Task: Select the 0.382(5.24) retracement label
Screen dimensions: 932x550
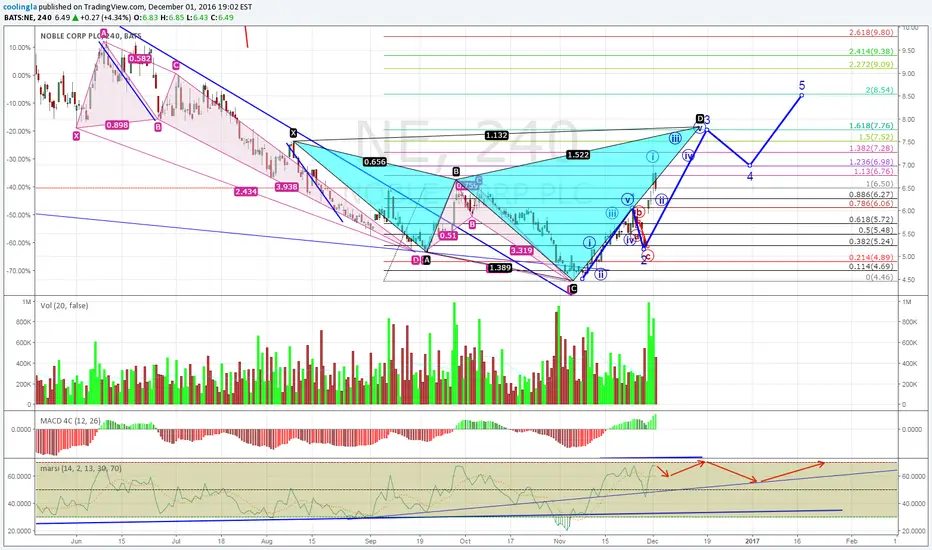Action: point(871,241)
